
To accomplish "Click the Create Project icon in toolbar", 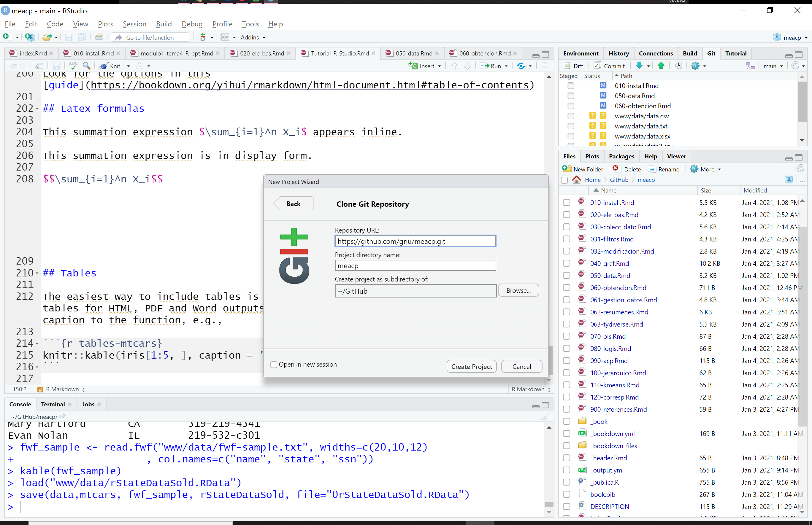I will click(30, 37).
